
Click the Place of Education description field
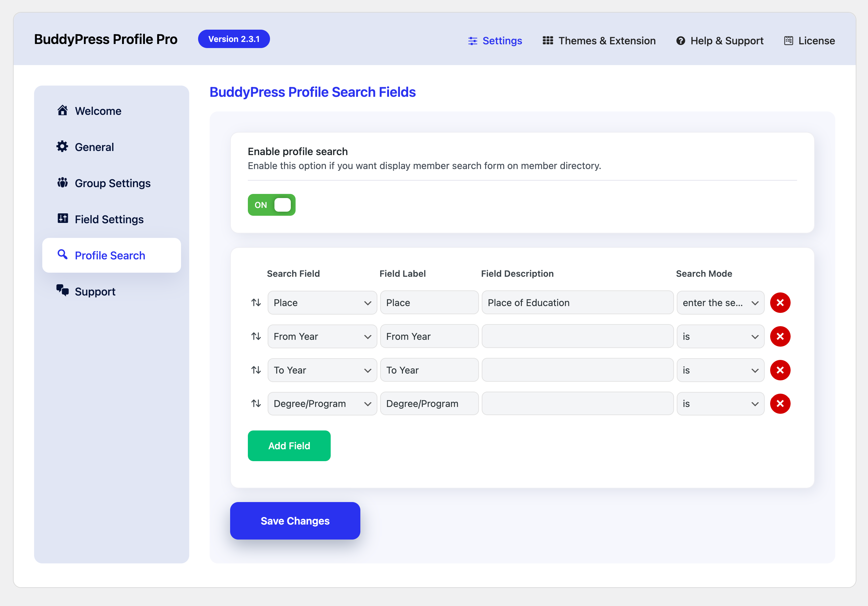point(577,302)
